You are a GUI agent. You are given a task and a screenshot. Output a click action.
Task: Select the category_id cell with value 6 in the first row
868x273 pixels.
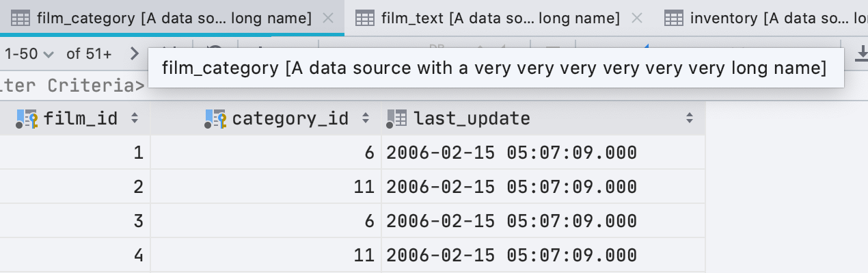pyautogui.click(x=266, y=153)
